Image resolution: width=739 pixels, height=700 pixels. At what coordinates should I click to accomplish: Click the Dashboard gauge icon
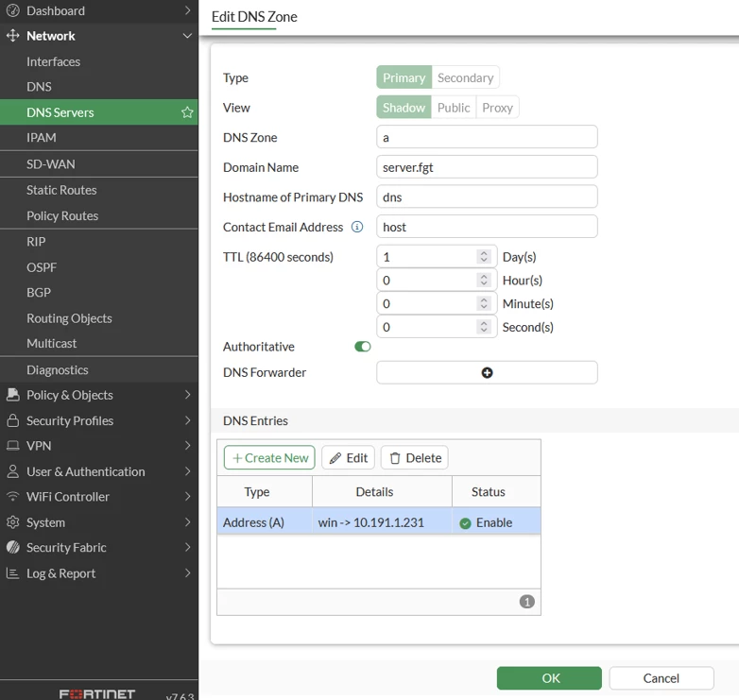pyautogui.click(x=13, y=10)
